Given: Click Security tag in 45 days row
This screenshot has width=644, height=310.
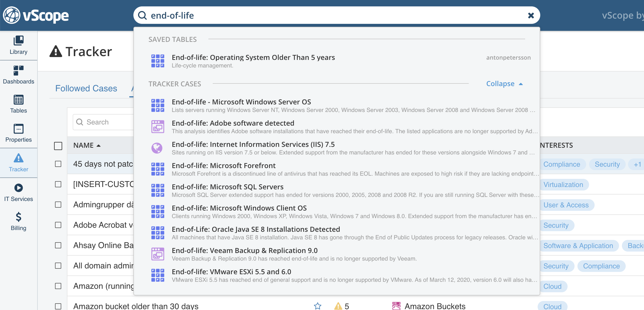Looking at the screenshot, I should coord(607,164).
